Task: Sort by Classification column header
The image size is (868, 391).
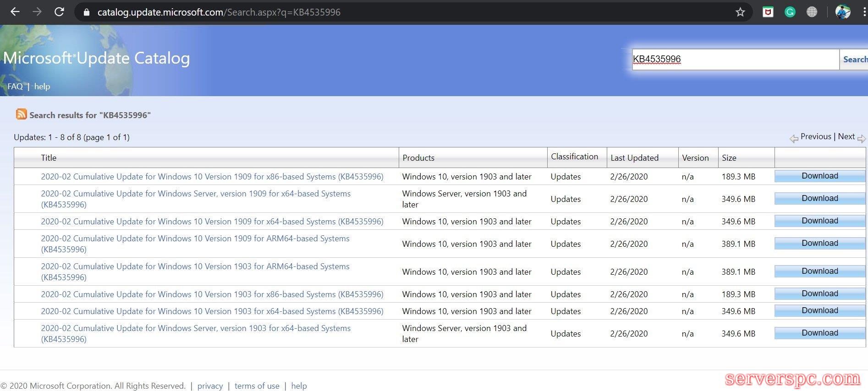Action: (x=574, y=157)
